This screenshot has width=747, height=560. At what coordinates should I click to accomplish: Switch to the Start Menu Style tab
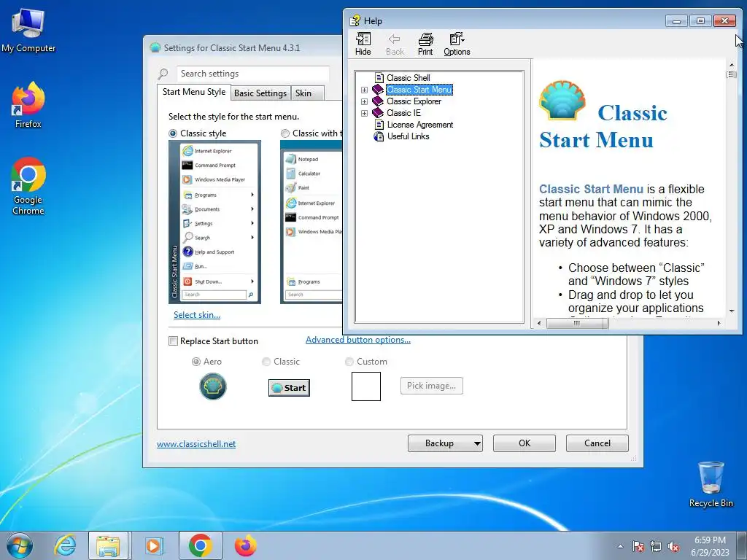pos(194,92)
